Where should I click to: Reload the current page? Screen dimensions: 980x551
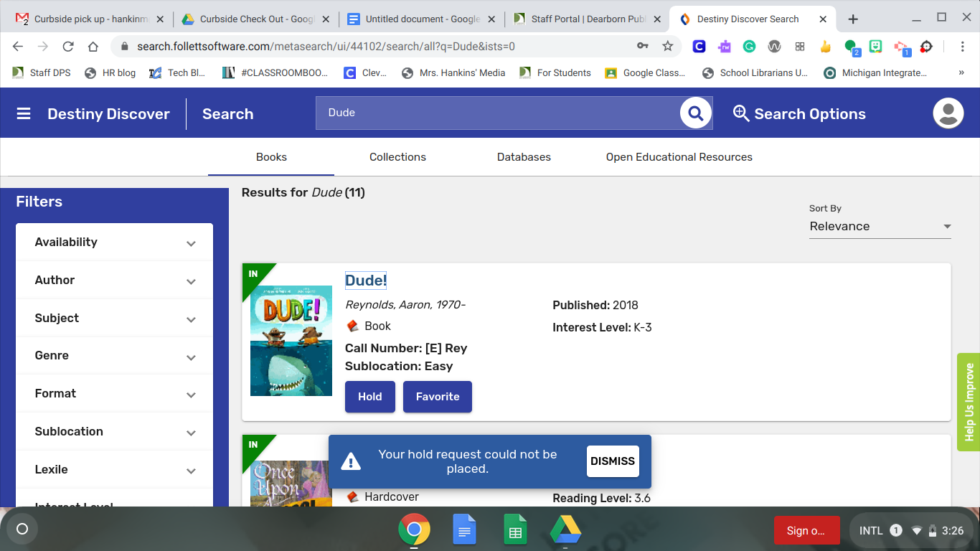(68, 47)
